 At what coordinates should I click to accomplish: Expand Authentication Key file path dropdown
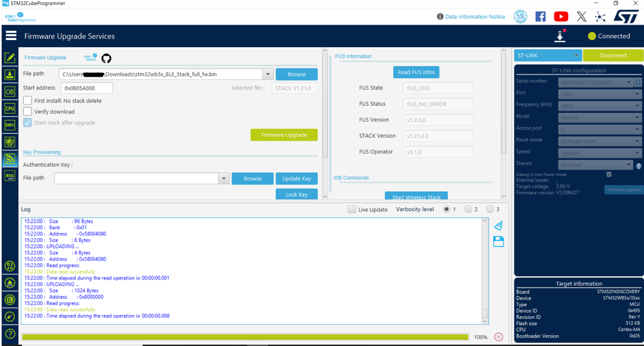(x=224, y=179)
